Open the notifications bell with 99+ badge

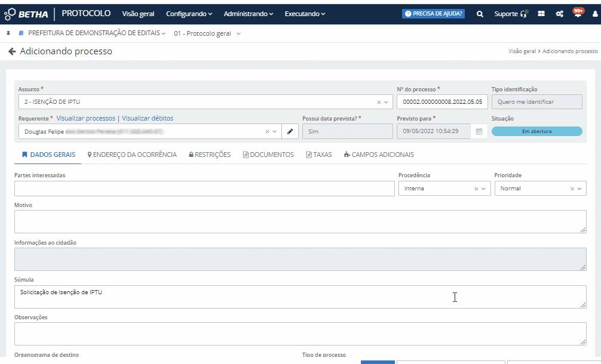tap(578, 14)
